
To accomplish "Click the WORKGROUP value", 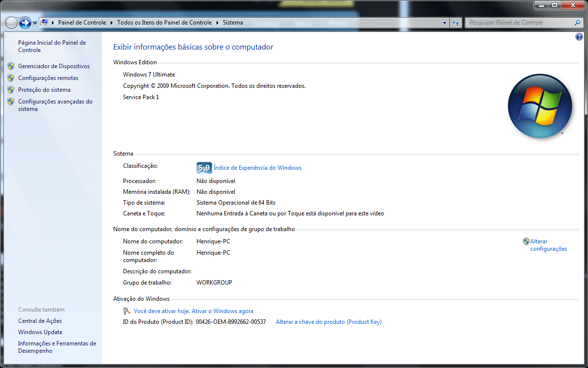I will pos(214,283).
